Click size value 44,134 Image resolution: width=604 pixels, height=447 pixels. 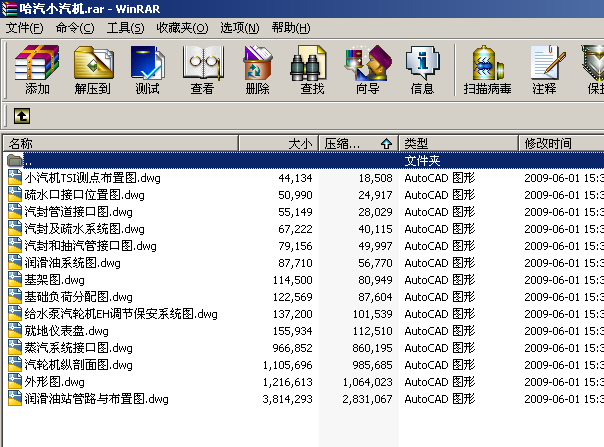click(295, 178)
